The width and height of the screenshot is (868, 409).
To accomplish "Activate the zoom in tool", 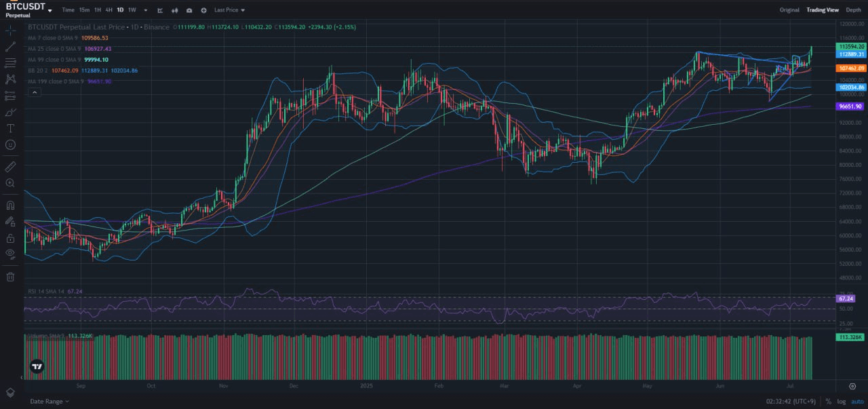I will pos(10,183).
